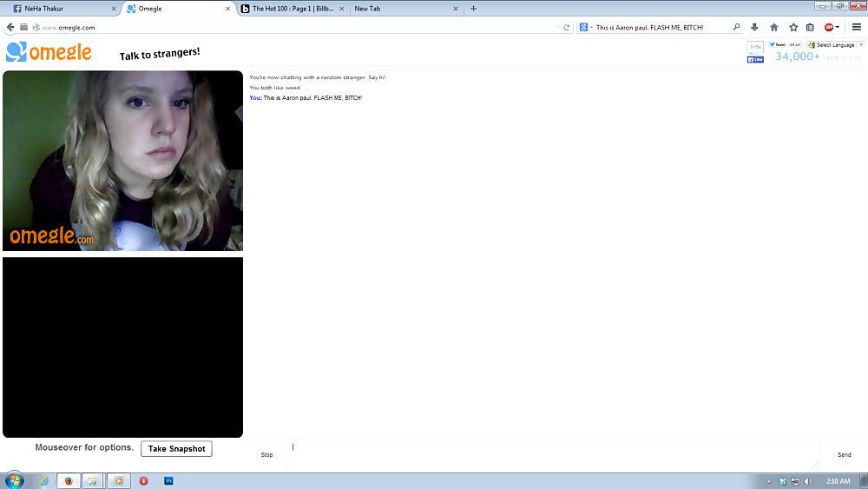Show hidden system tray icons
The height and width of the screenshot is (489, 868).
(769, 481)
